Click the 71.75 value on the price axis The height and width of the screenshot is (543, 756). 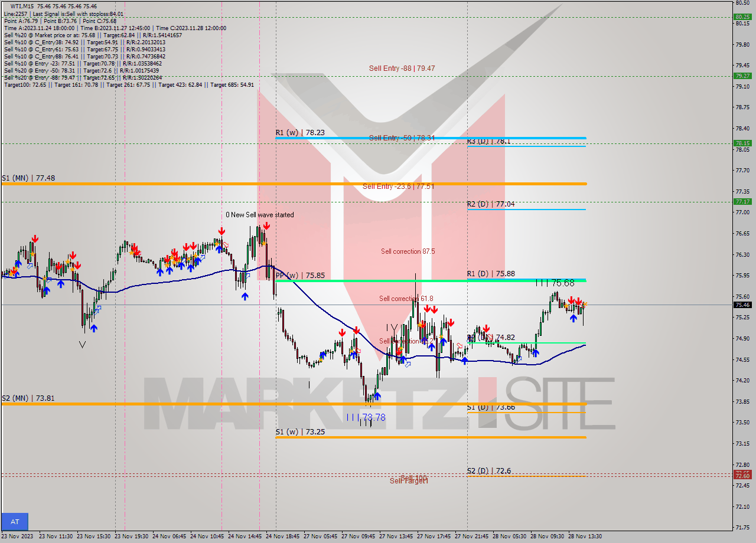742,528
